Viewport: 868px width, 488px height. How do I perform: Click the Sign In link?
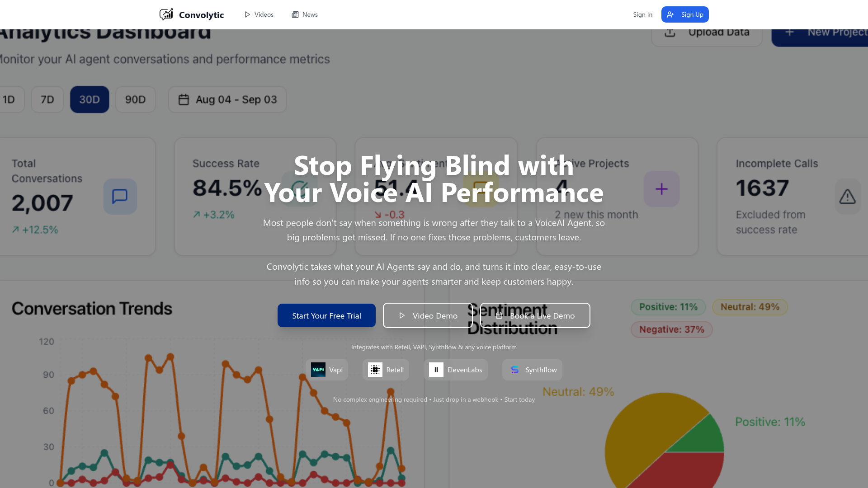click(x=642, y=14)
